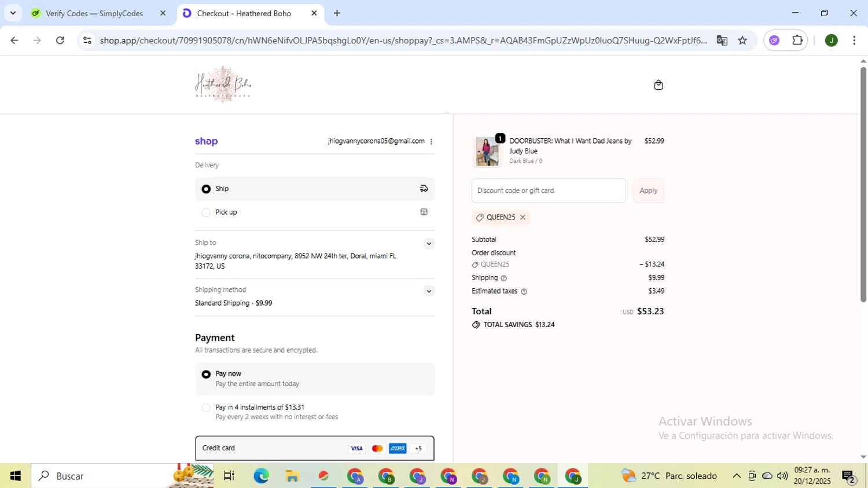
Task: Click the Apply discount button
Action: point(648,191)
